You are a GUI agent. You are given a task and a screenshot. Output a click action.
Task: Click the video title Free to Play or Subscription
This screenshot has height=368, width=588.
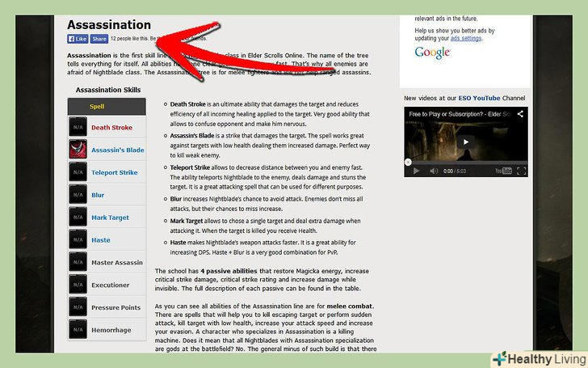click(460, 114)
